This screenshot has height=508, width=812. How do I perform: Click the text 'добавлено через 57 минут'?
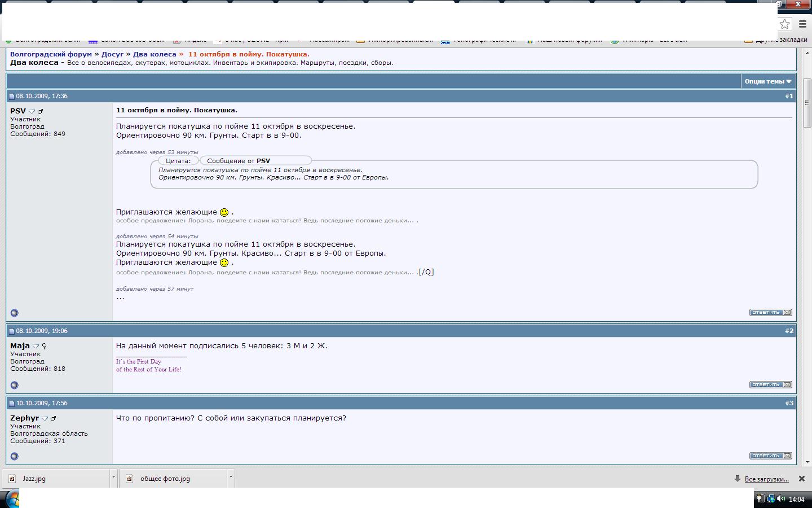[155, 288]
